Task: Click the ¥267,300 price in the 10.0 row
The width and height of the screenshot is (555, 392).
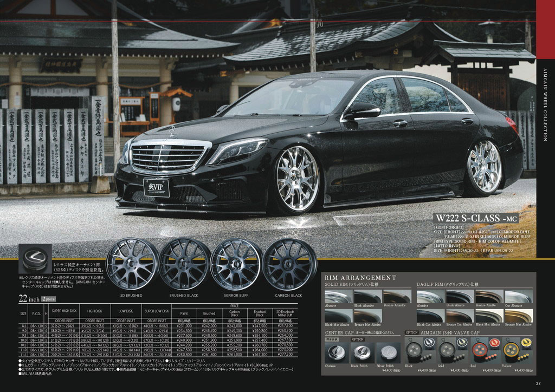Action: (285, 340)
